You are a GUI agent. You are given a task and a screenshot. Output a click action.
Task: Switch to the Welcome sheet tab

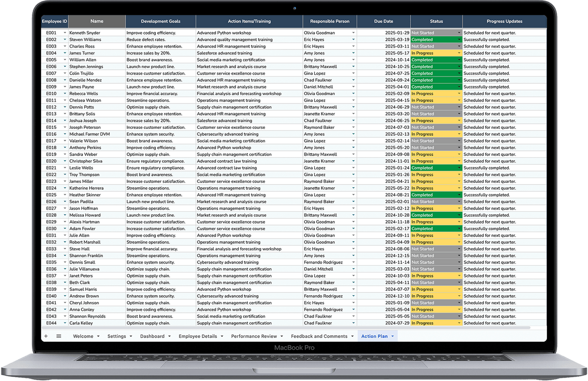83,336
